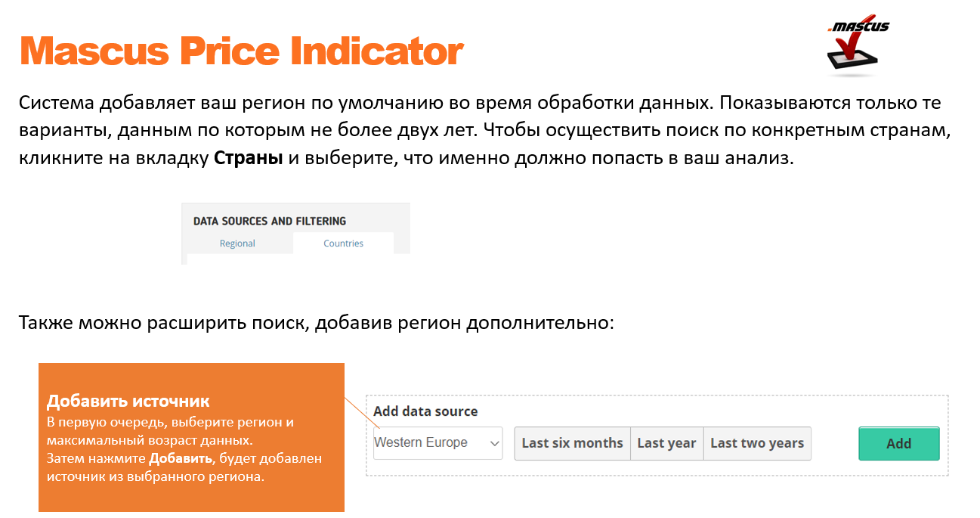Select Last two years as the age
Viewport: 980px width, 518px height.
[757, 443]
